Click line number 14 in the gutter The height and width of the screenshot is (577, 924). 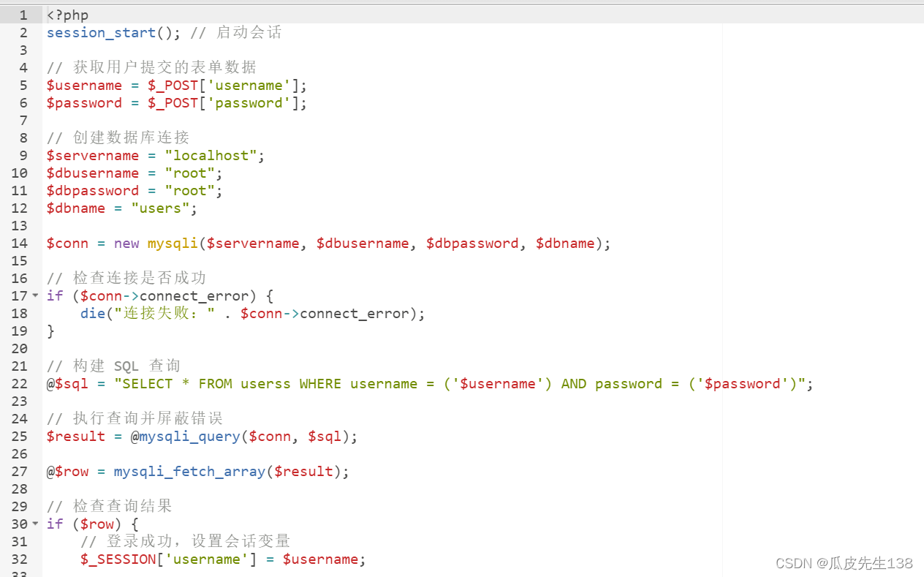point(19,243)
